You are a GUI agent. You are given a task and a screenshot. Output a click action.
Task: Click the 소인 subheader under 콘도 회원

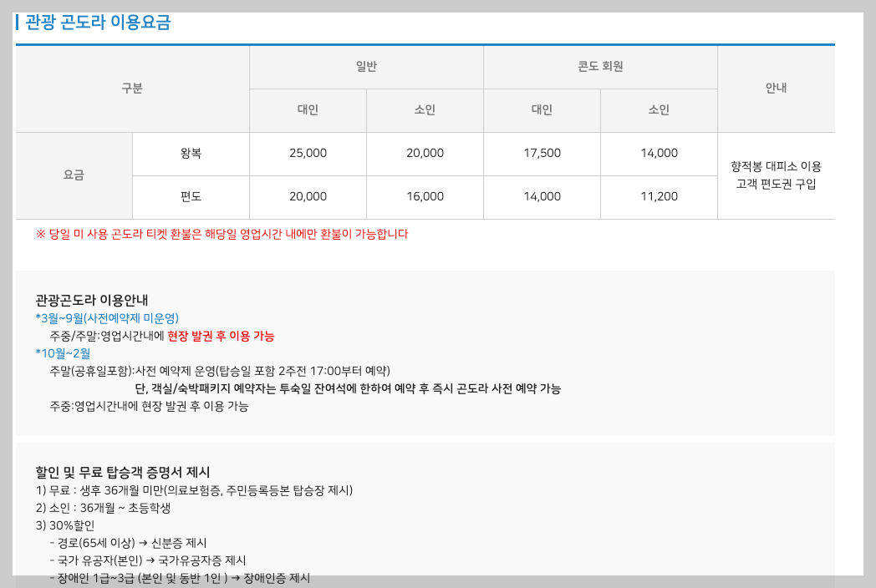[659, 109]
